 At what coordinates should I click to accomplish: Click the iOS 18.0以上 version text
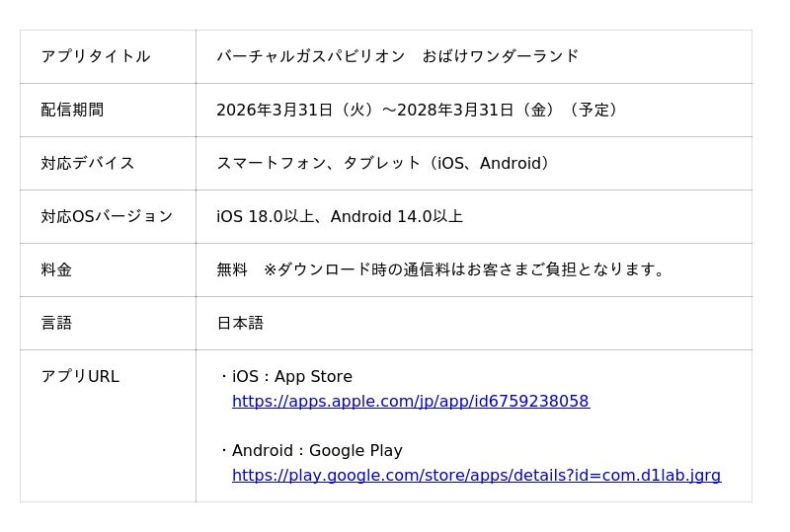[x=265, y=216]
